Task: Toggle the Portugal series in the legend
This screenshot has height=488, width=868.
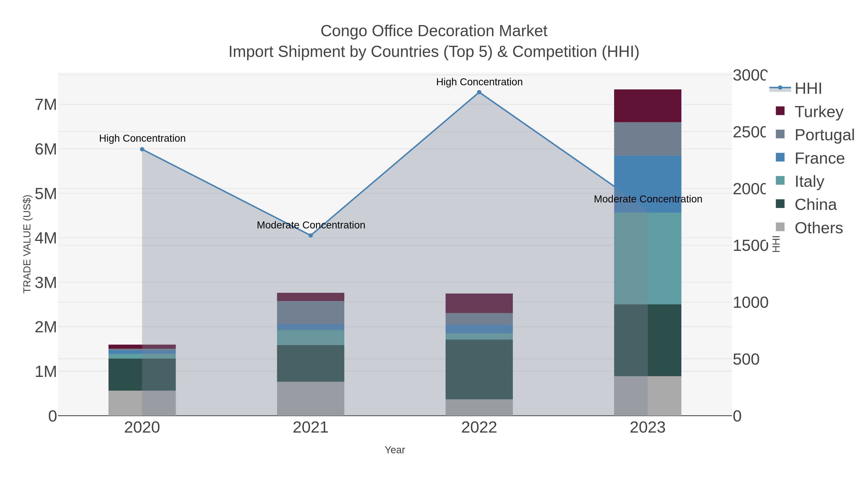Action: click(815, 135)
